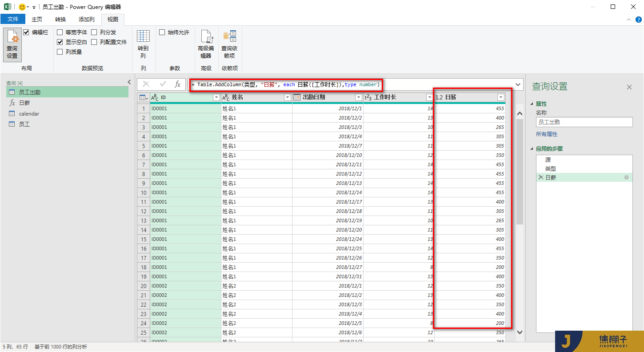
Task: Click the ABC type icon of 姓名 column
Action: tap(225, 97)
